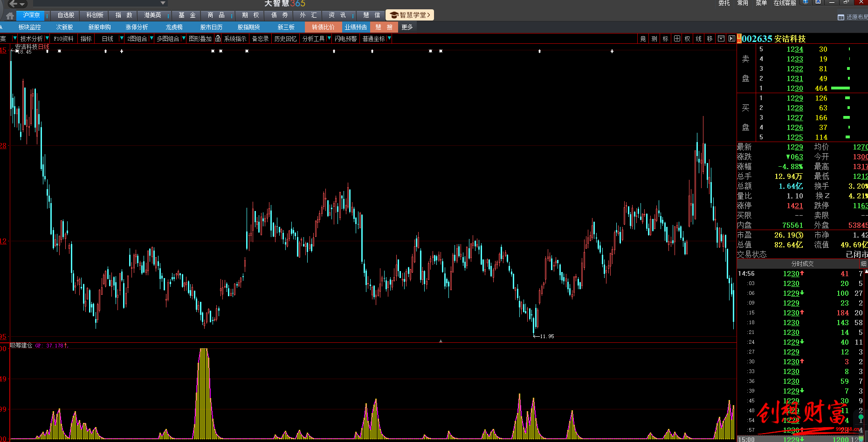Open dropdown arrow next to 普通坐标
The image size is (868, 442).
[389, 38]
